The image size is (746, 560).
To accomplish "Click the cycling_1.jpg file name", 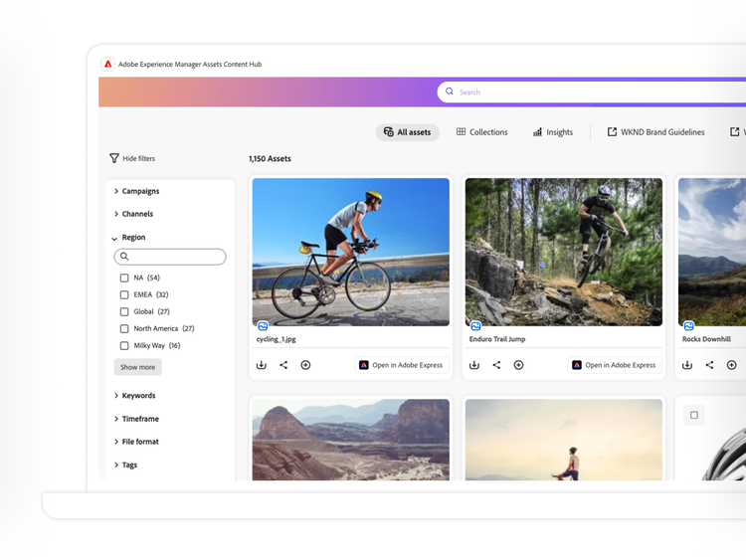I will click(276, 339).
